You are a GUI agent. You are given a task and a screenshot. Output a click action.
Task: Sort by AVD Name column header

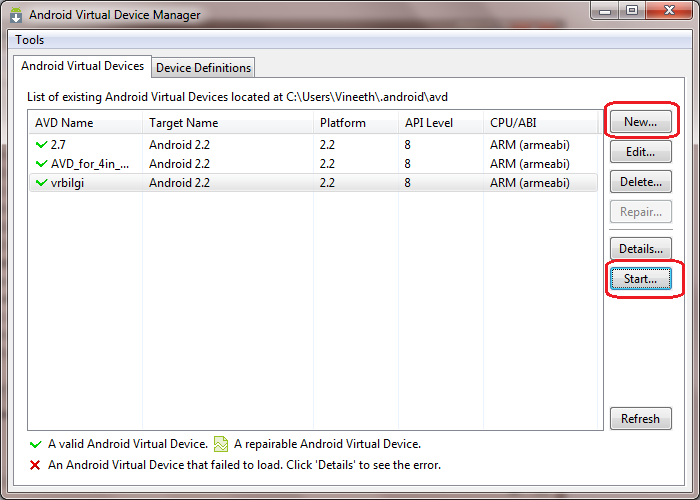(x=85, y=123)
